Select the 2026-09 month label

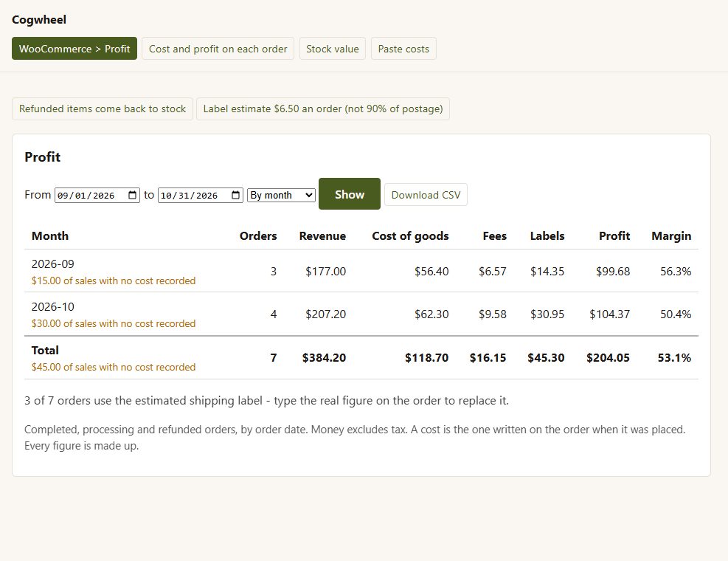click(x=53, y=264)
